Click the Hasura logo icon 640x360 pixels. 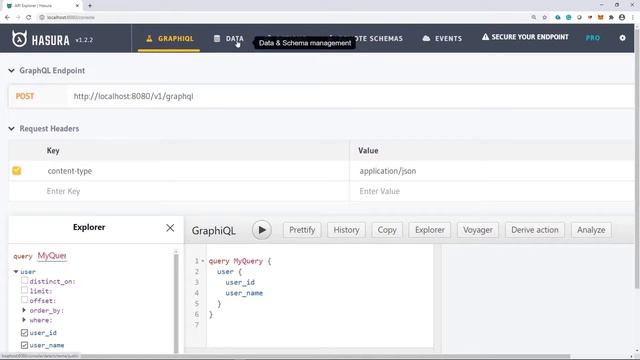pyautogui.click(x=19, y=39)
